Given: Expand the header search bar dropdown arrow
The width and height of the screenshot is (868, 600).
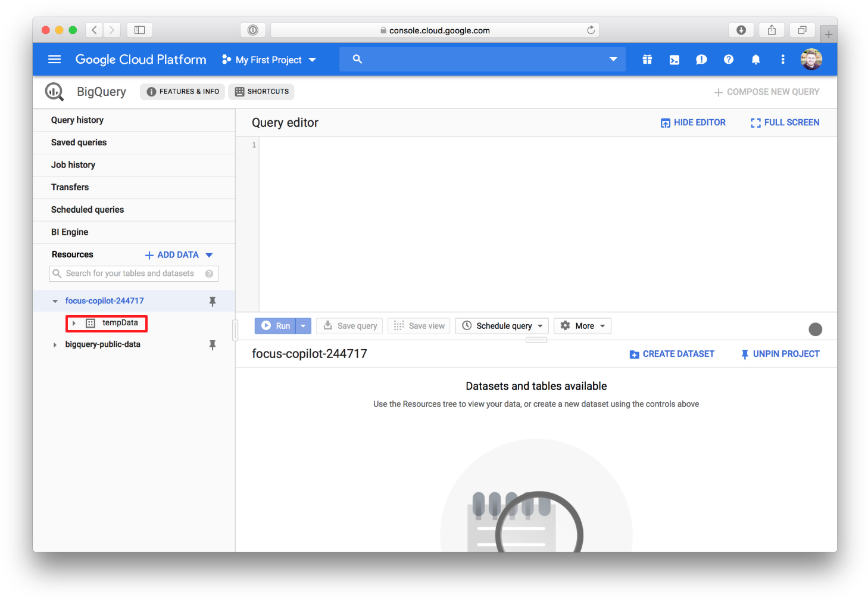Looking at the screenshot, I should 613,59.
